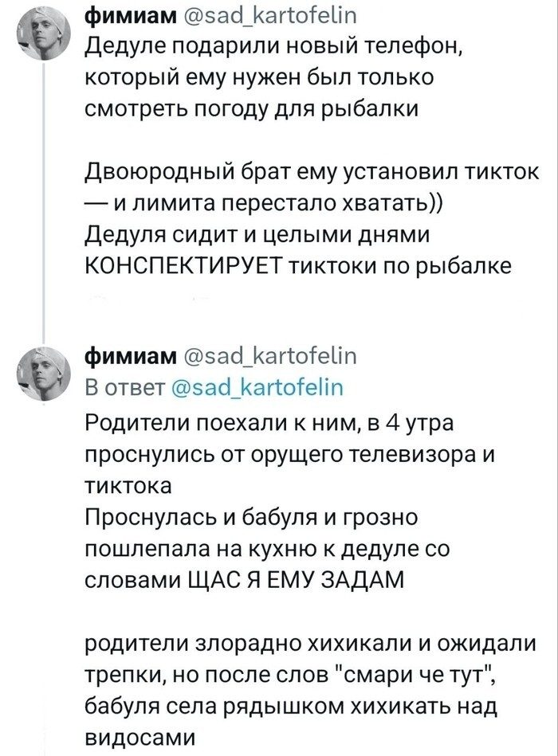
Task: Click the line 'Проснулась и бабуля и грозно'
Action: (250, 519)
